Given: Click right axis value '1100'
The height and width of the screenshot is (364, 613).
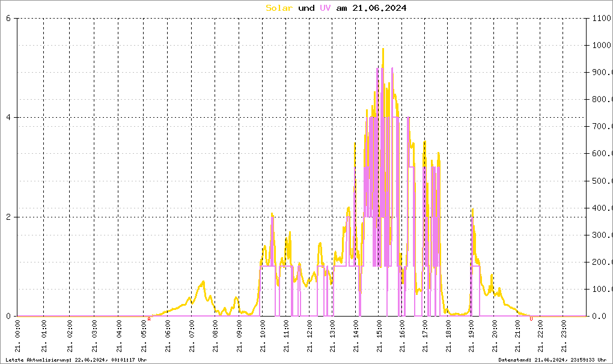Looking at the screenshot, I should tap(602, 18).
